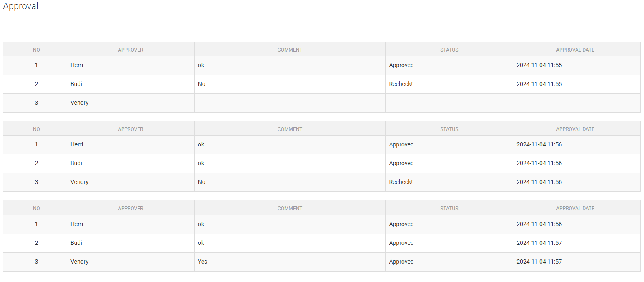The width and height of the screenshot is (644, 282).
Task: Click STATUS column header in third table
Action: [449, 209]
